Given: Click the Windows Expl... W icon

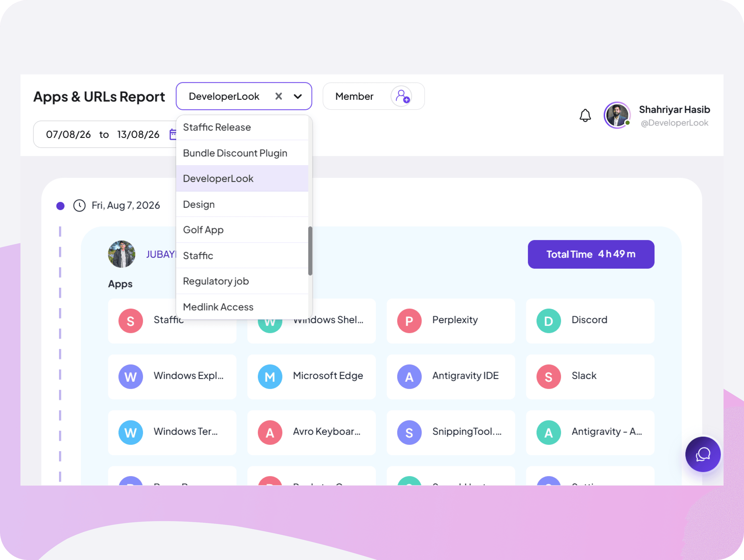Looking at the screenshot, I should click(130, 377).
